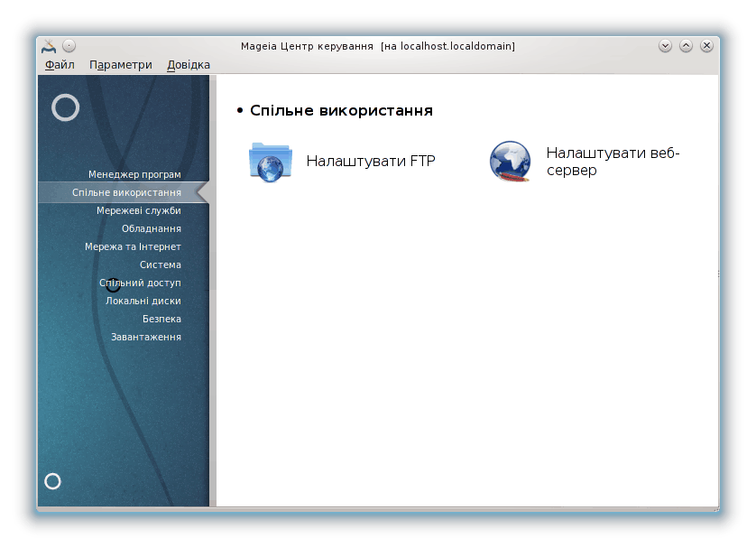Click the Налаштувати FTP label

coord(371,161)
